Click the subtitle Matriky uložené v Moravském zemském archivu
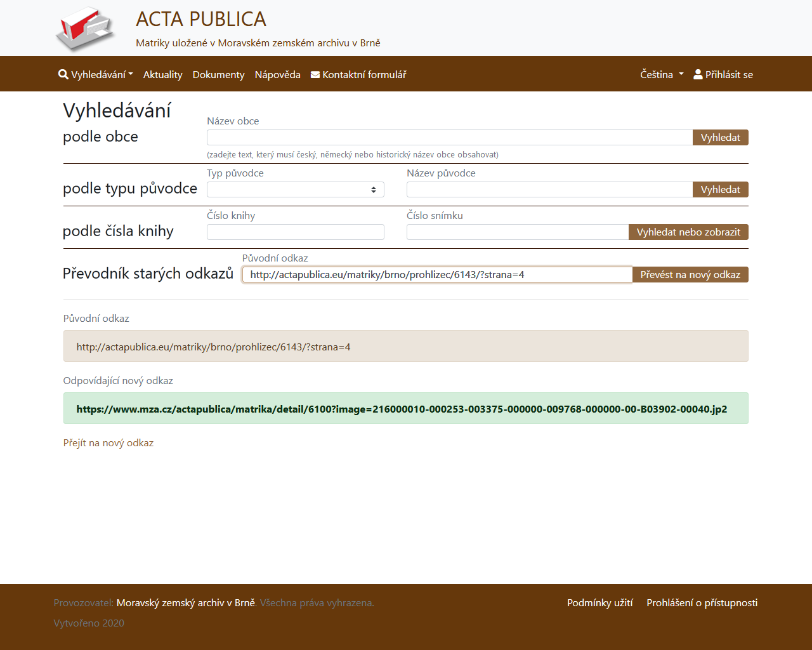The height and width of the screenshot is (650, 812). (x=258, y=43)
